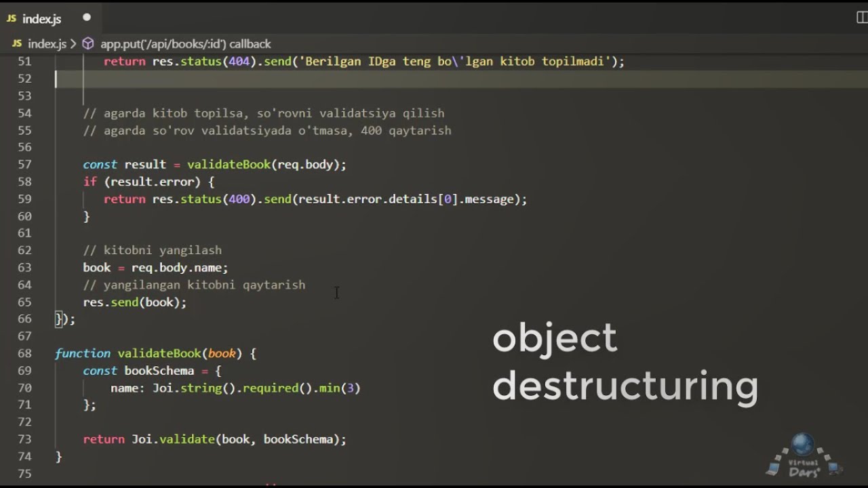Click the comment 'yangilangan kitobni qaytarish'
The width and height of the screenshot is (868, 488).
[194, 285]
